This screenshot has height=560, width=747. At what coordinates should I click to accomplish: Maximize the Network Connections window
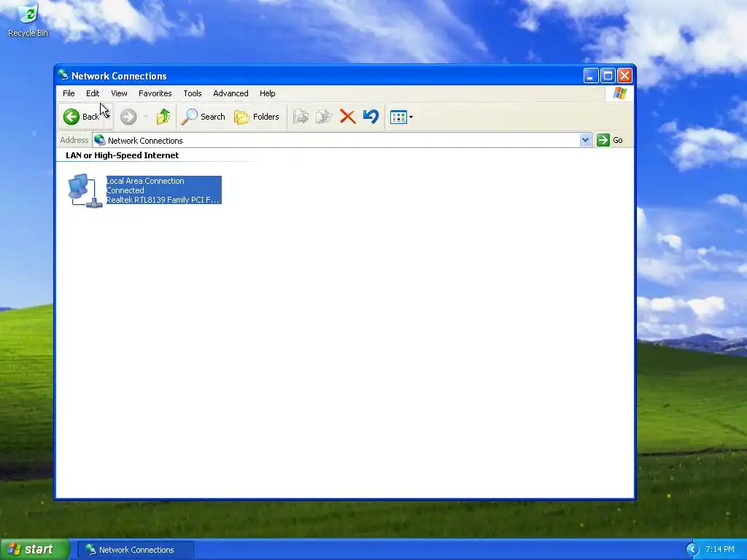pyautogui.click(x=608, y=76)
